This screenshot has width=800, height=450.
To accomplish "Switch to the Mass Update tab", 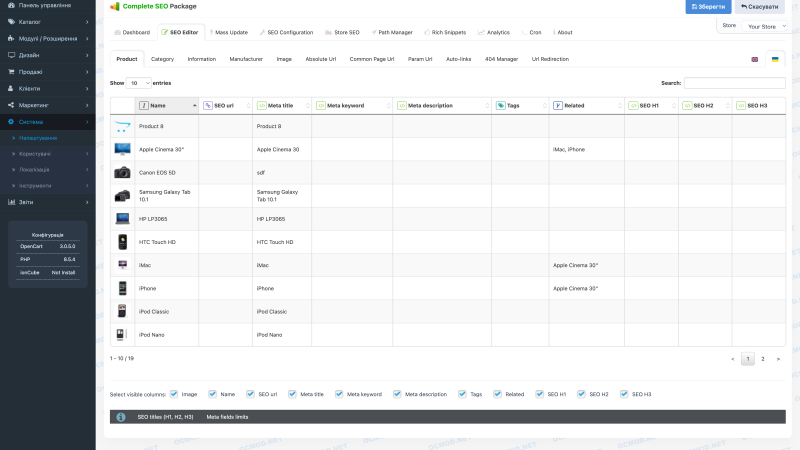I will (229, 32).
